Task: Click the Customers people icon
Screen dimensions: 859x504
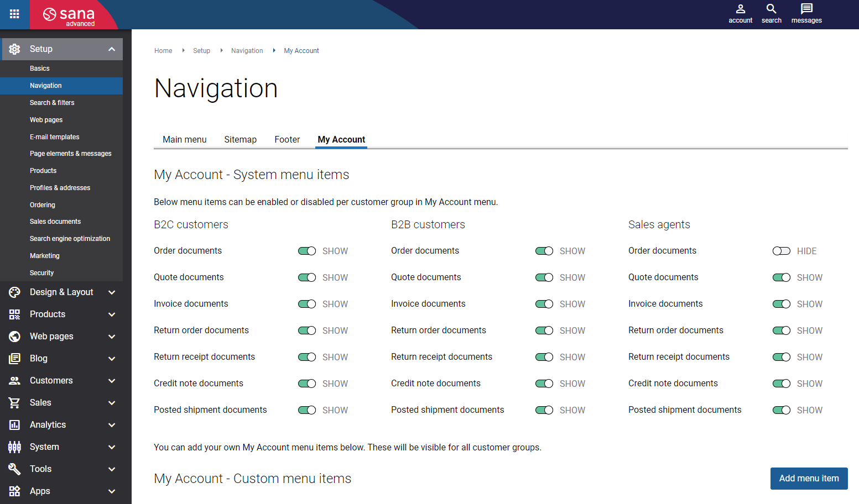Action: pyautogui.click(x=15, y=381)
